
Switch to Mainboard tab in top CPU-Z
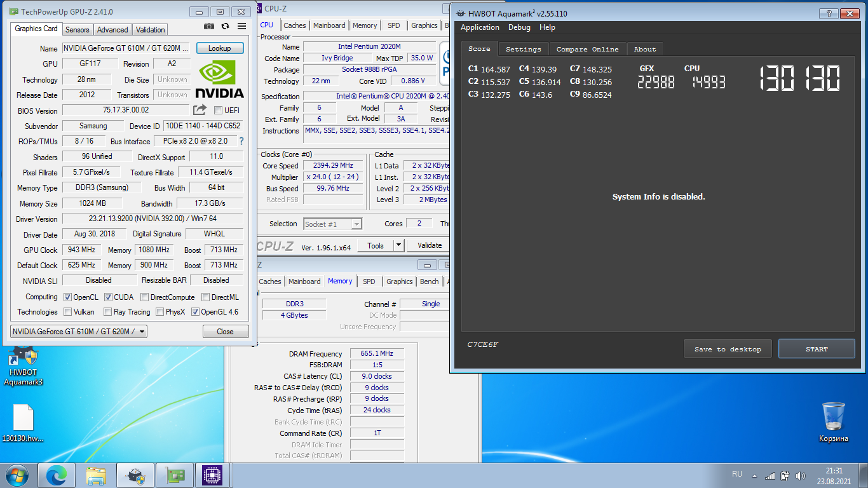pyautogui.click(x=329, y=25)
